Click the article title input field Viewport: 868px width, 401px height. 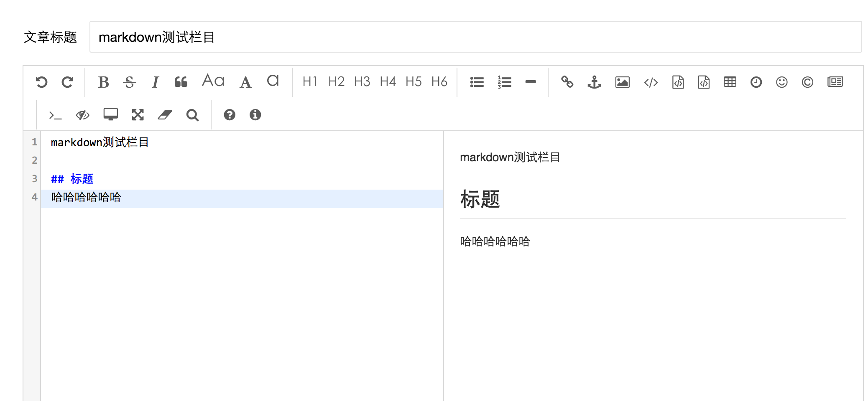point(475,37)
